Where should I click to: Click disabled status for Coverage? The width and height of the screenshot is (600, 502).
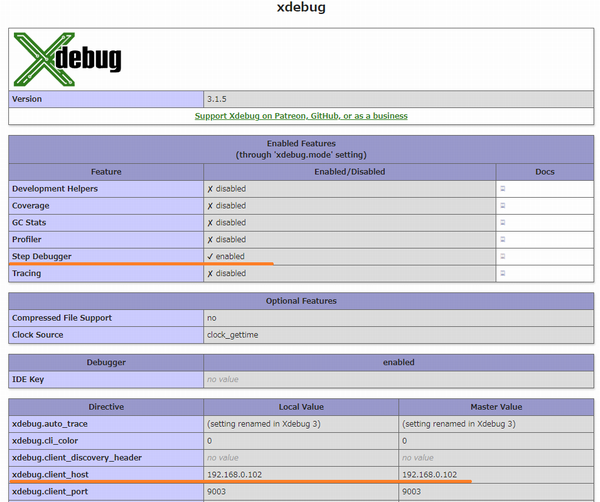(227, 205)
